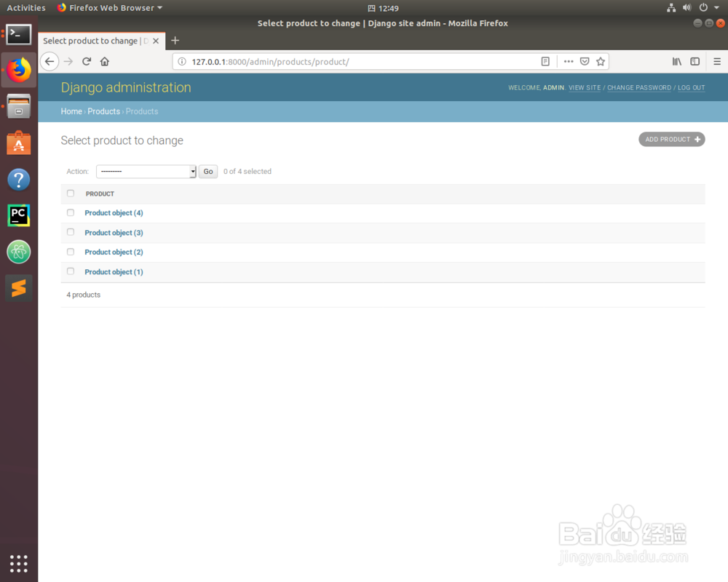This screenshot has width=728, height=582.
Task: Close the 'Select product to change' tab
Action: click(x=156, y=41)
